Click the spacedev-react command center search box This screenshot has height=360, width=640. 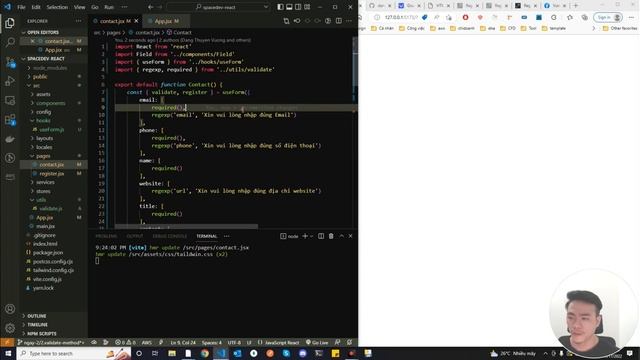click(219, 7)
